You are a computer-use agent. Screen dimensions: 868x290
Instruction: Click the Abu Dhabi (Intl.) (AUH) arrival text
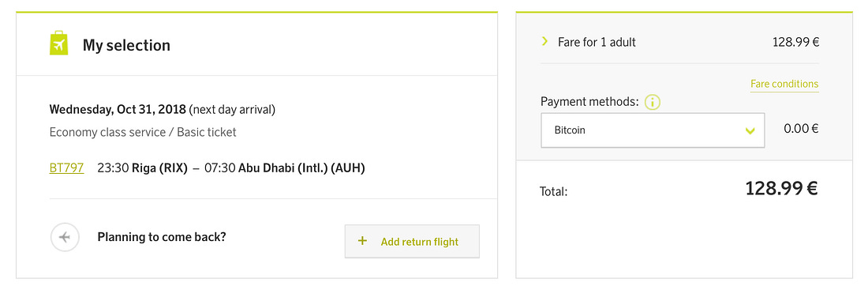(x=301, y=168)
